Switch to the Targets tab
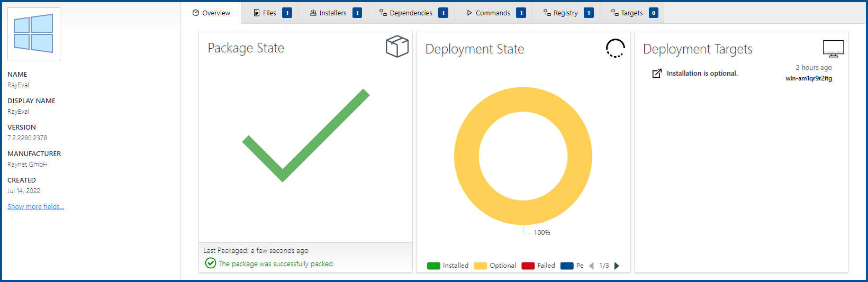Viewport: 868px width, 282px height. tap(631, 13)
